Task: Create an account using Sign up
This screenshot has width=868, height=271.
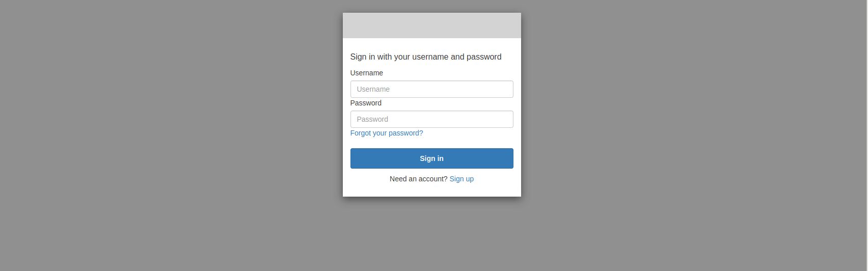Action: (462, 179)
